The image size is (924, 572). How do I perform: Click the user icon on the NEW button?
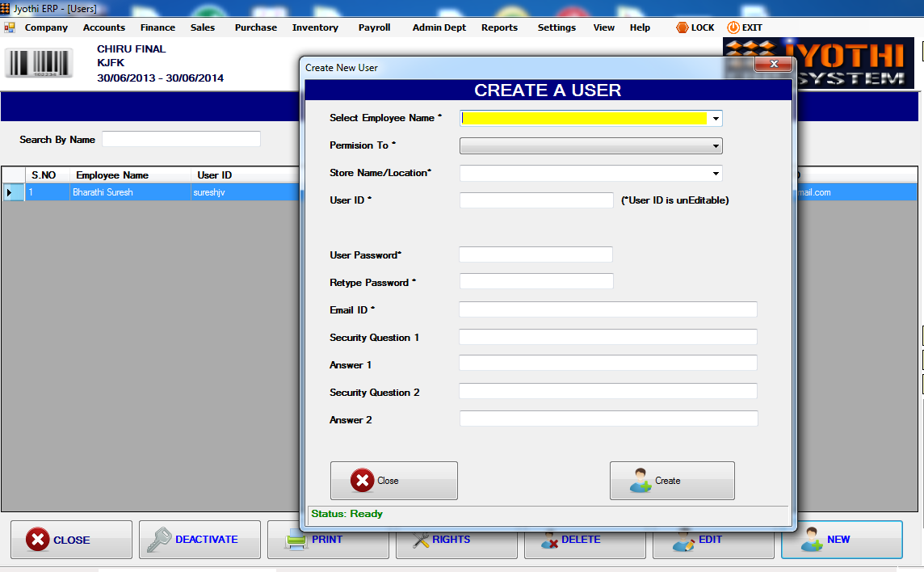[x=811, y=540]
